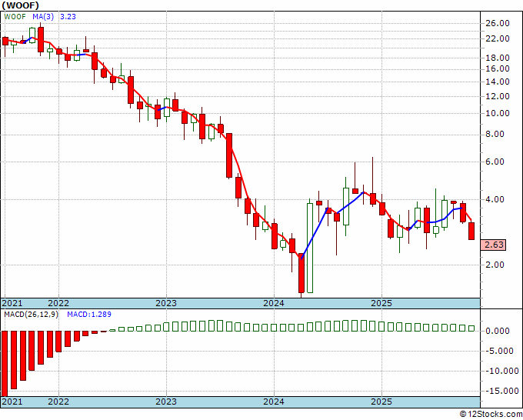Click the 0.000 MACD axis label
Viewport: 523px width, 420px height.
coord(498,331)
